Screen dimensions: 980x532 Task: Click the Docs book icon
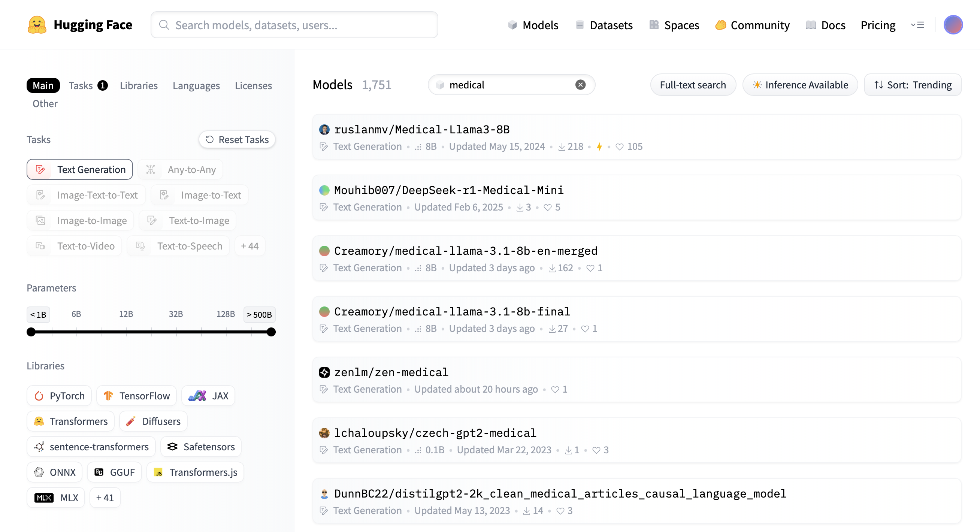point(811,25)
